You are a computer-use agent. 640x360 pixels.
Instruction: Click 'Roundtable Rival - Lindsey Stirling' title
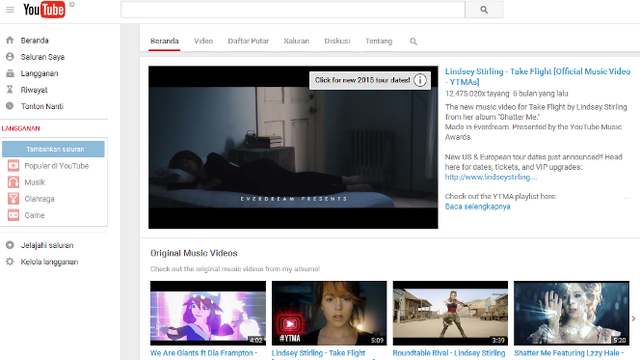(449, 353)
